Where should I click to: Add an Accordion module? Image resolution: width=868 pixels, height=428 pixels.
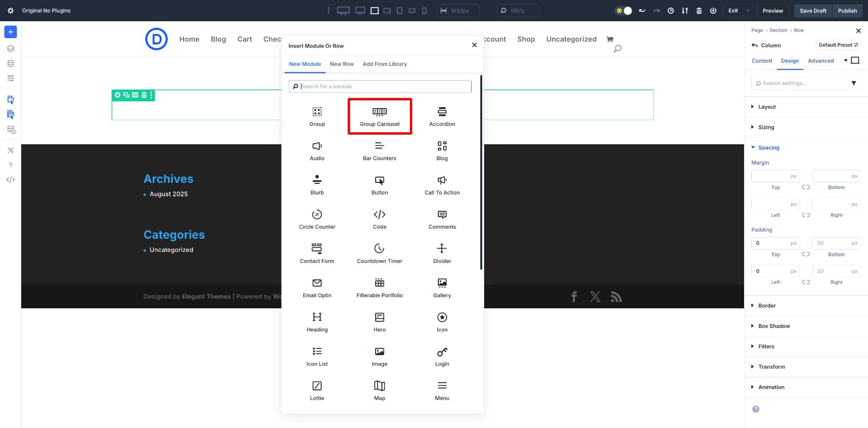click(442, 116)
